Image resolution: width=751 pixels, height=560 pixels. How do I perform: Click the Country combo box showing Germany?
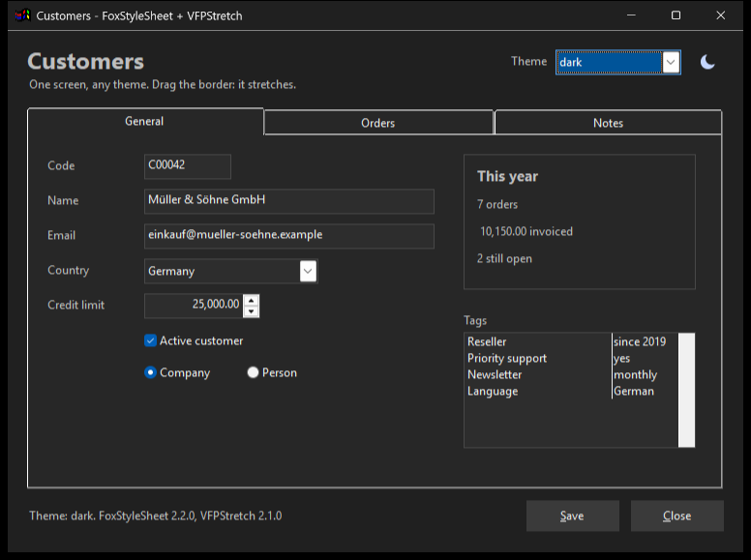(231, 271)
